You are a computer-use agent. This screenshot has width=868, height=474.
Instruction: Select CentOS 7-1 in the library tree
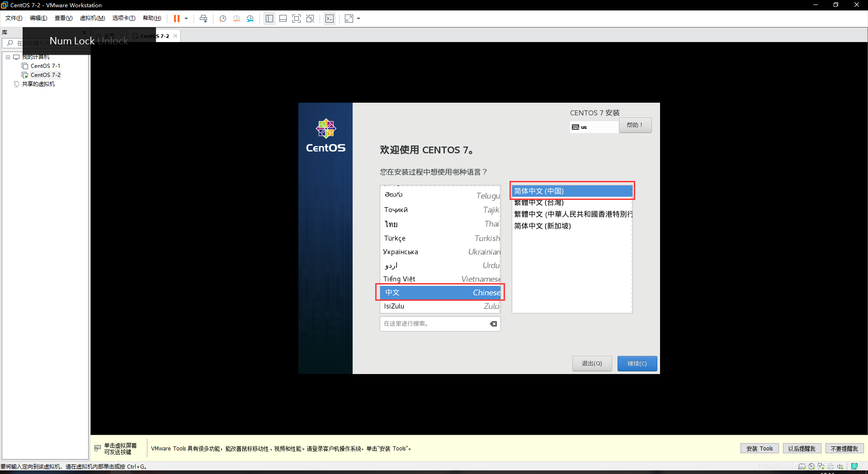45,66
